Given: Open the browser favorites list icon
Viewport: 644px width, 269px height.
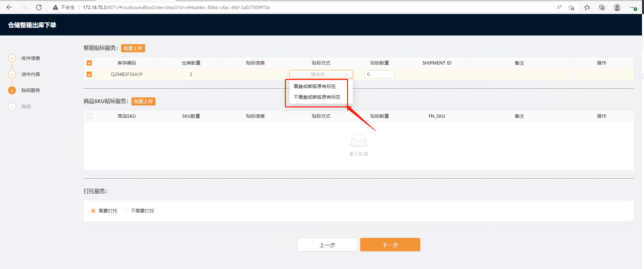Looking at the screenshot, I should [587, 7].
